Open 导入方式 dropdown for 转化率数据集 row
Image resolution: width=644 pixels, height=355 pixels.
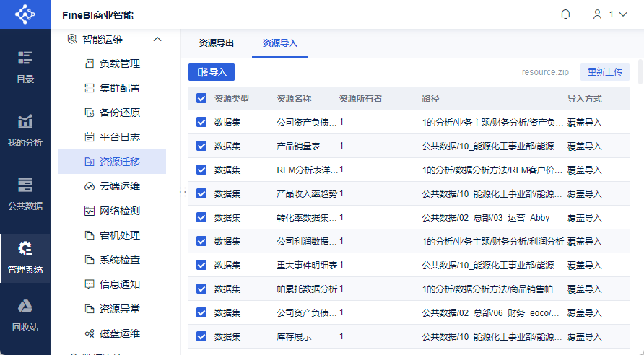585,217
